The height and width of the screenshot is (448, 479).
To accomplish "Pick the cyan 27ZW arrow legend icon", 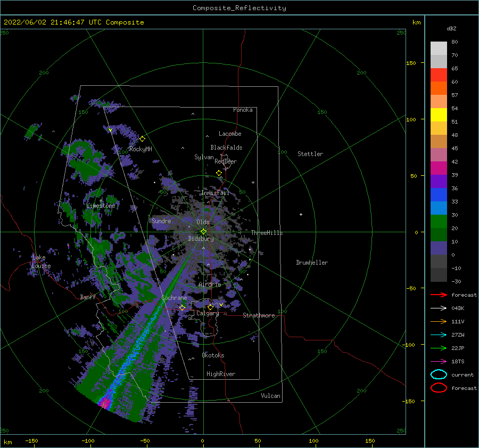I will (x=439, y=335).
